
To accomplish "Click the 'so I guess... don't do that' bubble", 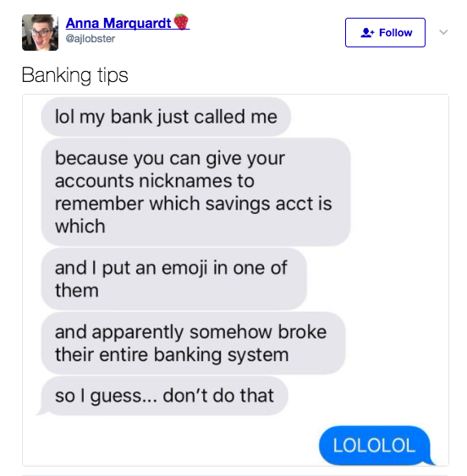I will pyautogui.click(x=164, y=396).
